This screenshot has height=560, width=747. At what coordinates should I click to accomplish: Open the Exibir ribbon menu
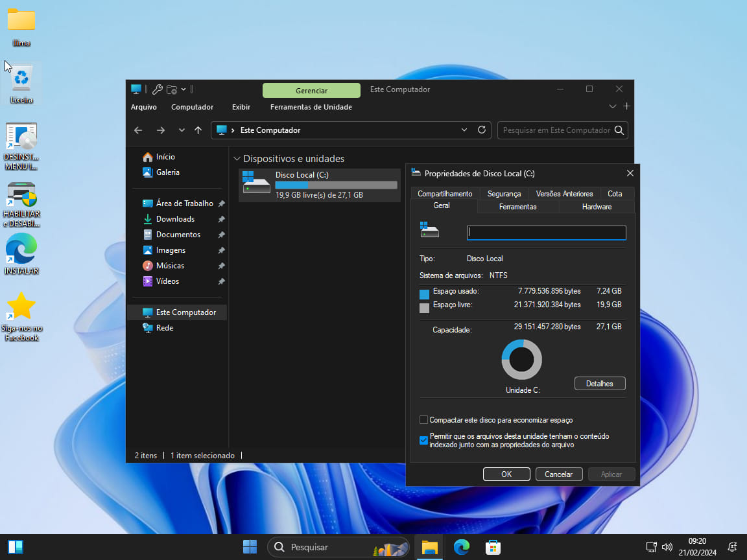pyautogui.click(x=241, y=107)
